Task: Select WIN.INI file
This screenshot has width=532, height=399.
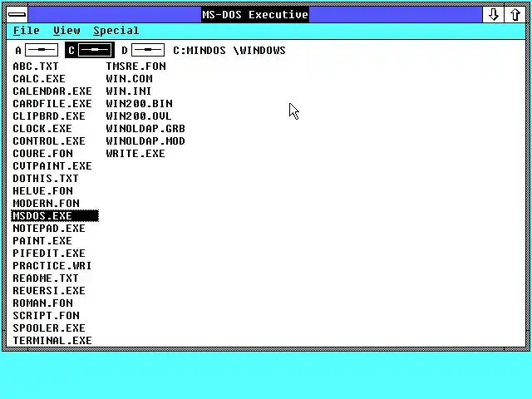Action: tap(129, 91)
